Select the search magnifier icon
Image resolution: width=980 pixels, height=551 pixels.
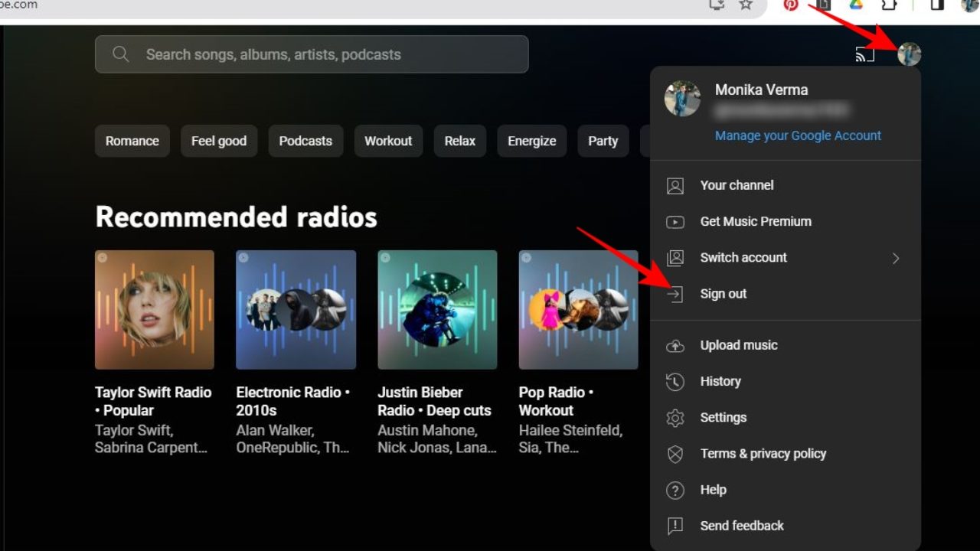120,54
